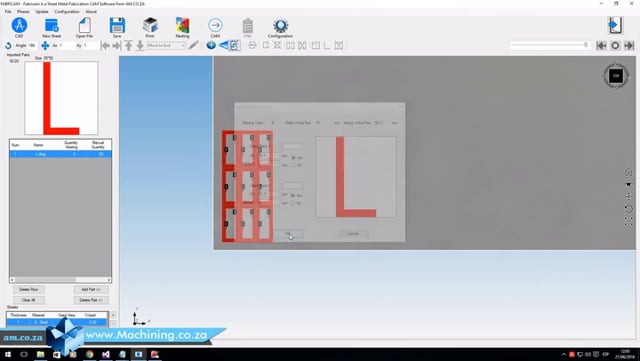Click the exit door icon top right

(x=615, y=25)
